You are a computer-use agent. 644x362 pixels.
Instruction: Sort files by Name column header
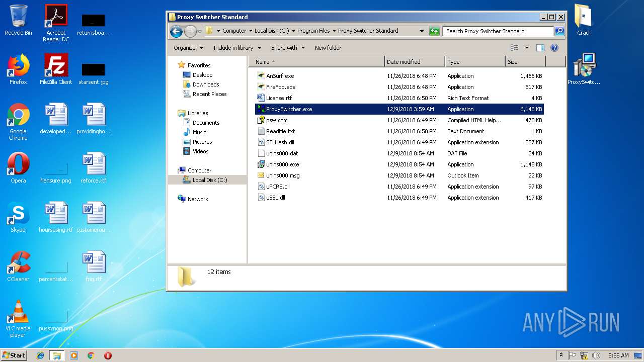pyautogui.click(x=316, y=62)
